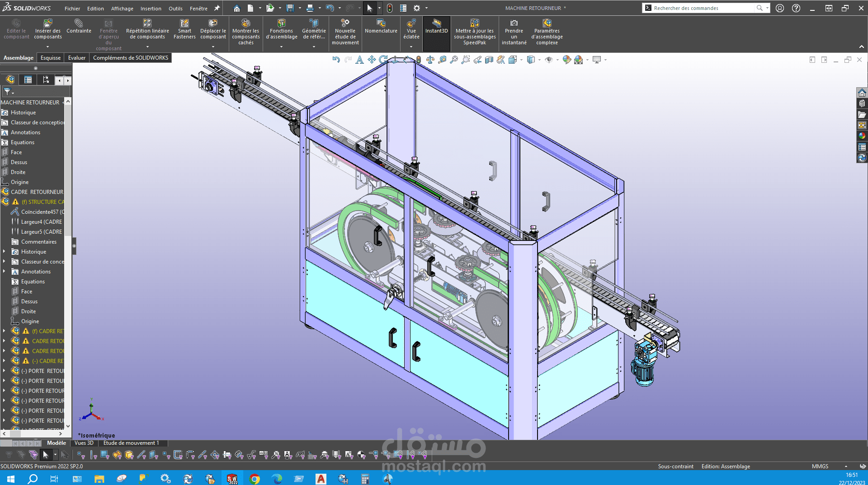Open the Design Library task pane icon
This screenshot has width=868, height=485.
point(862,104)
